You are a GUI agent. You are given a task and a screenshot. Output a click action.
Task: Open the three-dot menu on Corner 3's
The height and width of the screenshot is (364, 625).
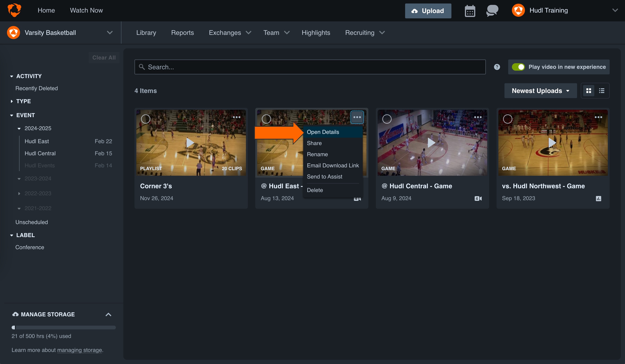tap(236, 117)
